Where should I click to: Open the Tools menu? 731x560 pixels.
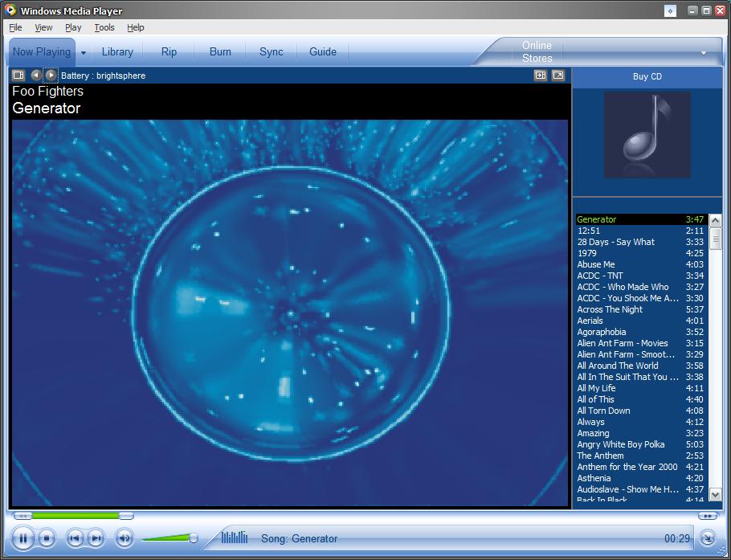(x=104, y=27)
